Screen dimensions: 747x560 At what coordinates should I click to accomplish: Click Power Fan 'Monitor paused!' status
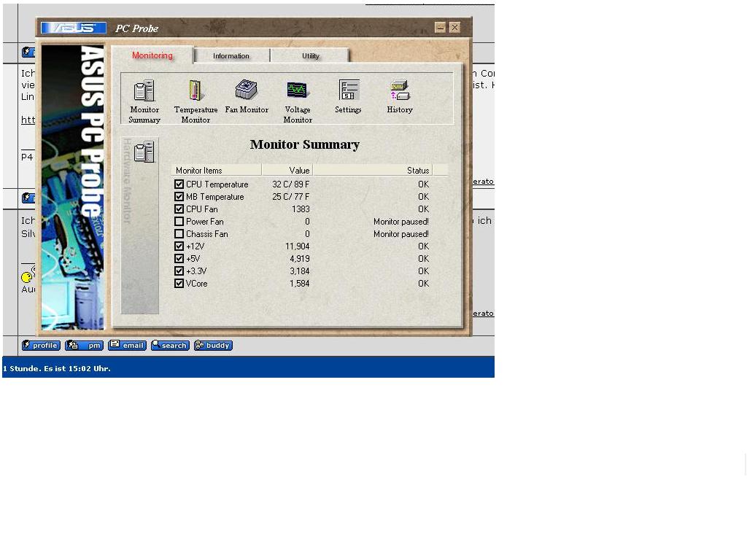(401, 222)
